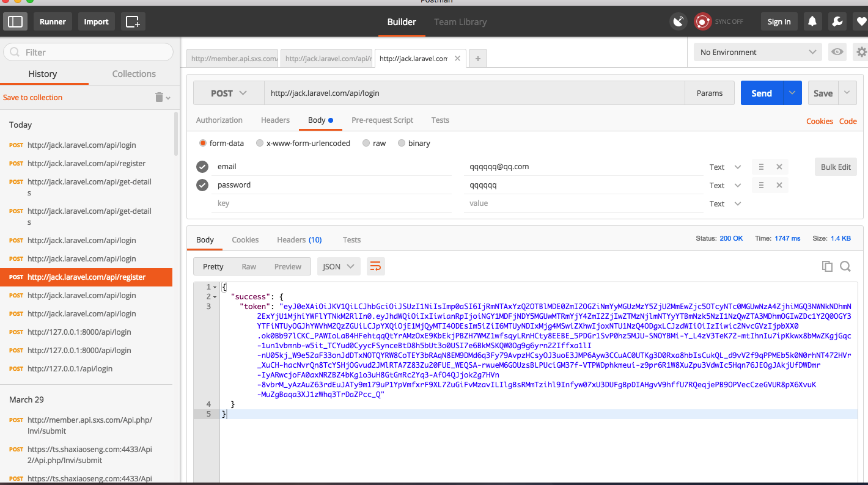Collapse the "success" fold arrow

[216, 297]
